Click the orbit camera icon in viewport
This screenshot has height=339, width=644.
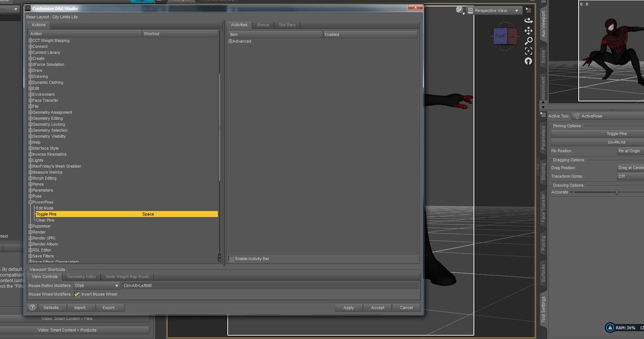[528, 21]
